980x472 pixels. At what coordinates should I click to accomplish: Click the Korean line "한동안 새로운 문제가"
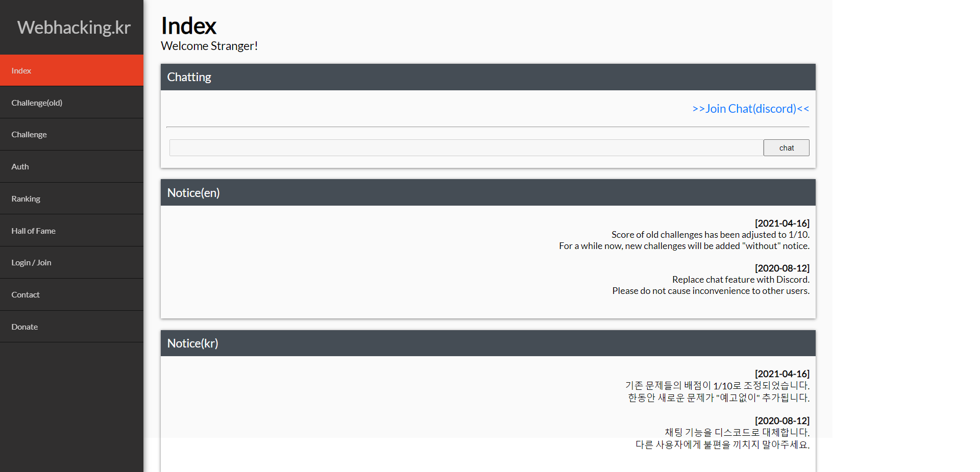(719, 398)
